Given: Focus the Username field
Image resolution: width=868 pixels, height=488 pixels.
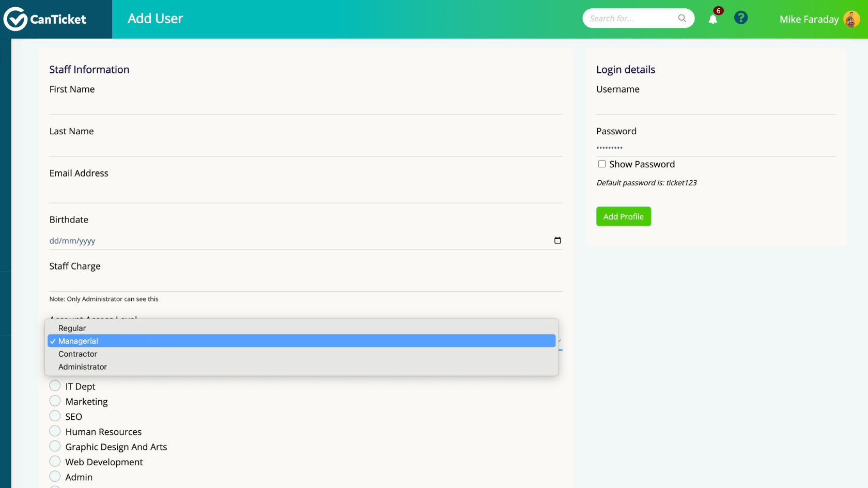Looking at the screenshot, I should pos(716,105).
